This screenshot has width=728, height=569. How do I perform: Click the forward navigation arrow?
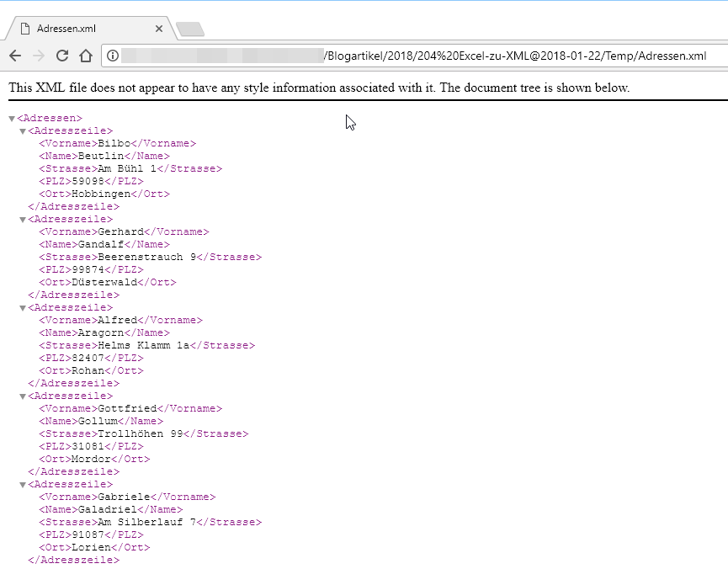(38, 56)
